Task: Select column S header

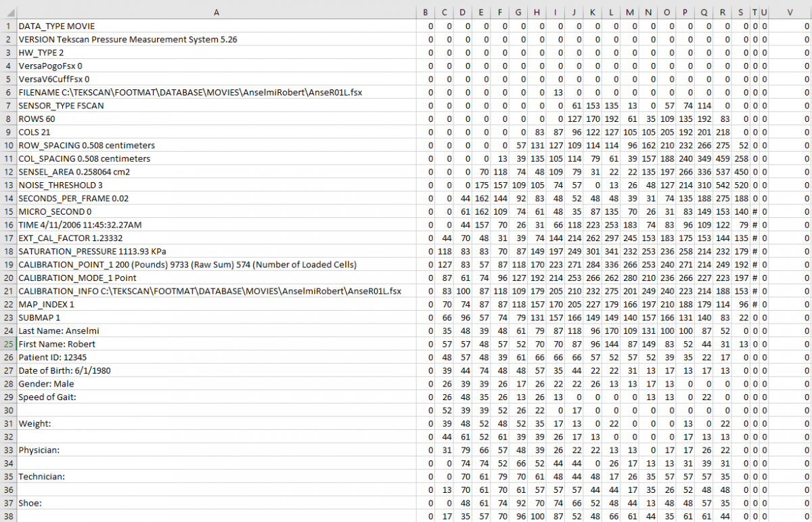Action: 740,12
